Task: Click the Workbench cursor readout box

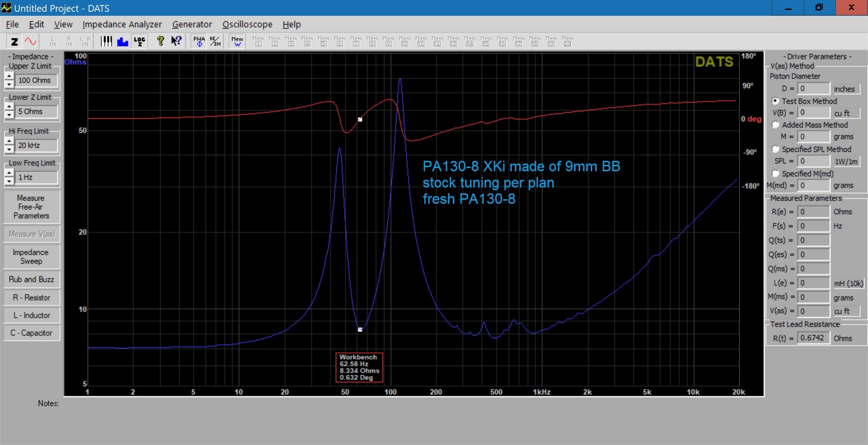Action: click(x=359, y=367)
